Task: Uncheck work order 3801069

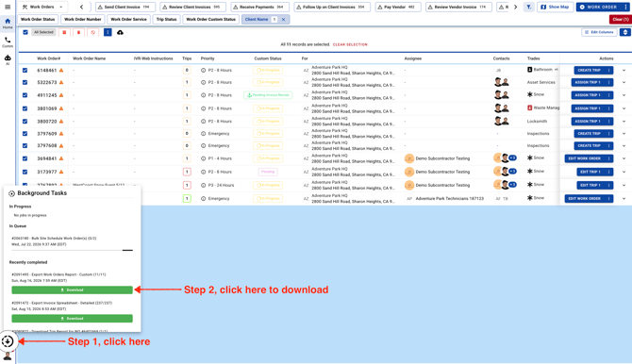Action: click(x=25, y=108)
